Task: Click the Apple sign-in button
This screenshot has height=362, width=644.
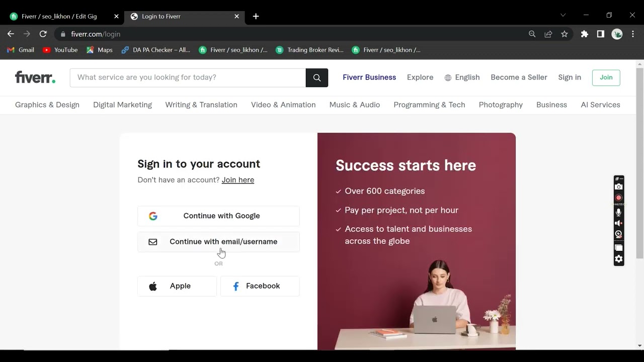Action: (177, 286)
